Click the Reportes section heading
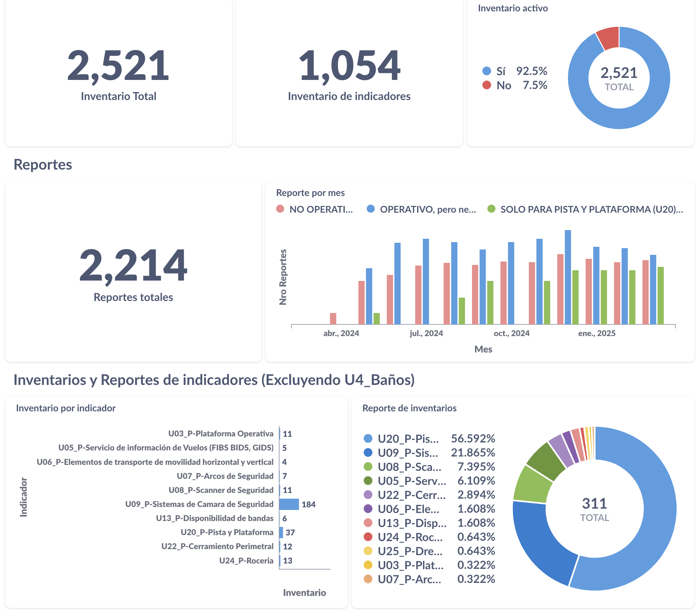This screenshot has height=616, width=700. 42,165
